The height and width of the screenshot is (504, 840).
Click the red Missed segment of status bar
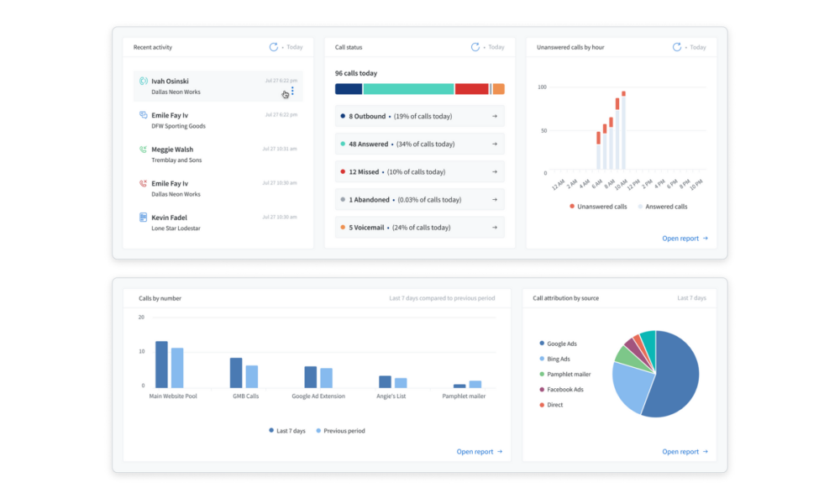tap(471, 89)
